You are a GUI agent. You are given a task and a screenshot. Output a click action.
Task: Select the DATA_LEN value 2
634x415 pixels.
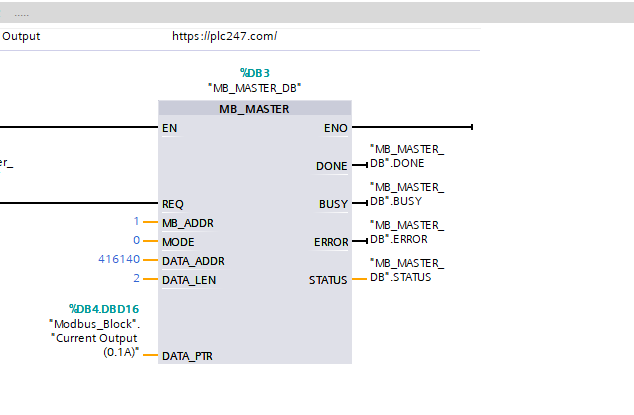tap(137, 278)
